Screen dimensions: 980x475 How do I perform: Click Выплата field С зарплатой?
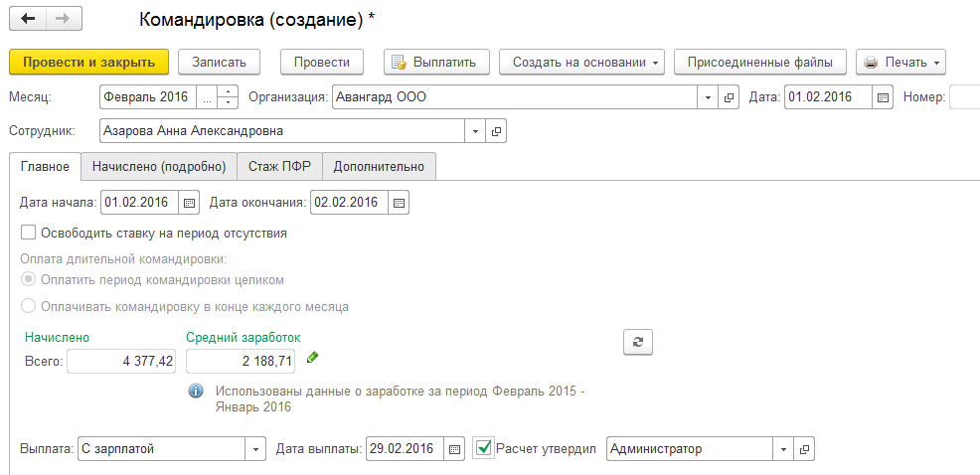(162, 449)
